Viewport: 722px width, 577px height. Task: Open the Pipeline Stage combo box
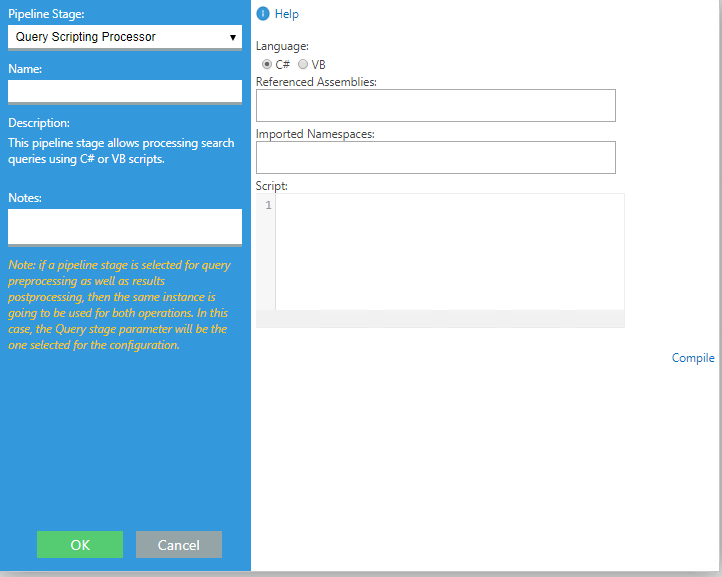tap(115, 37)
